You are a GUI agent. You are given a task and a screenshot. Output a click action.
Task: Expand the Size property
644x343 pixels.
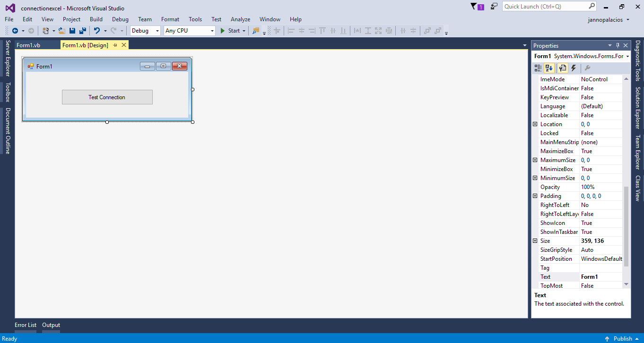pyautogui.click(x=535, y=241)
